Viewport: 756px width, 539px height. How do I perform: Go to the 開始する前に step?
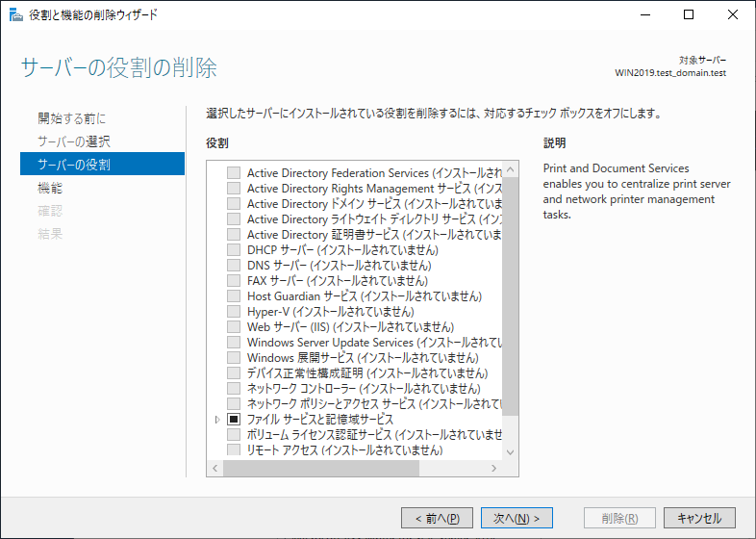pyautogui.click(x=72, y=118)
